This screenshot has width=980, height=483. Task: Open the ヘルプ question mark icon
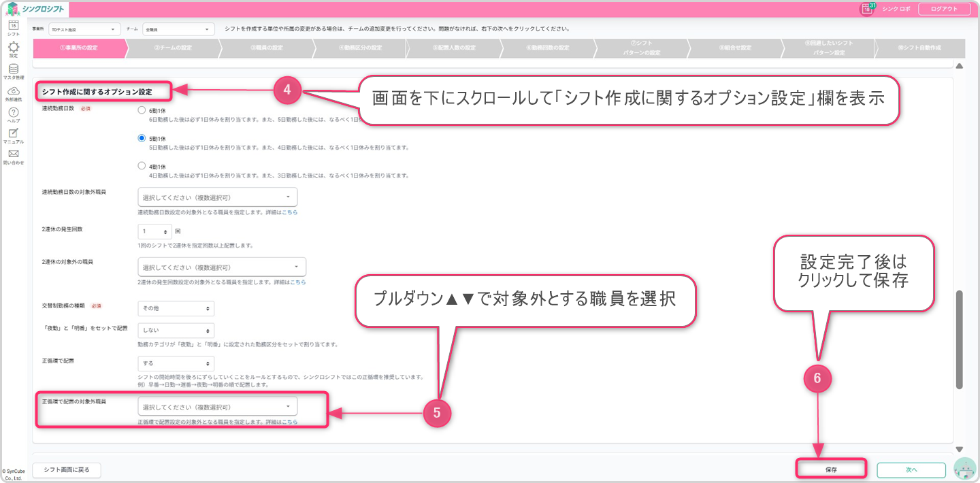click(13, 113)
